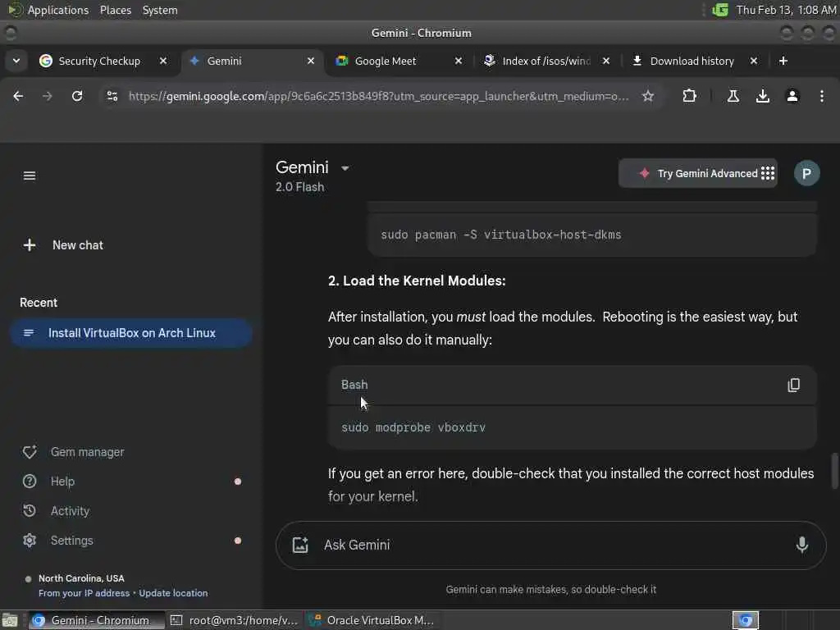Open the Gemini hamburger main menu
This screenshot has width=840, height=630.
30,176
